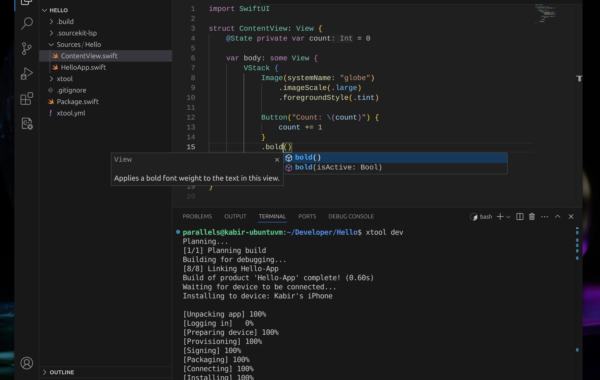The image size is (600, 380).
Task: Click the "Build of product 'Hello-App' complete!" line
Action: 278,278
